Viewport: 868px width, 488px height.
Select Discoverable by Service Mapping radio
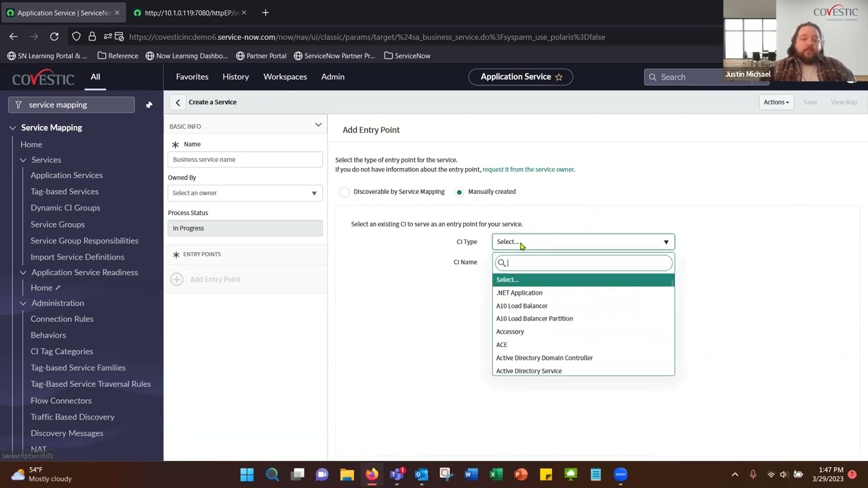(344, 192)
